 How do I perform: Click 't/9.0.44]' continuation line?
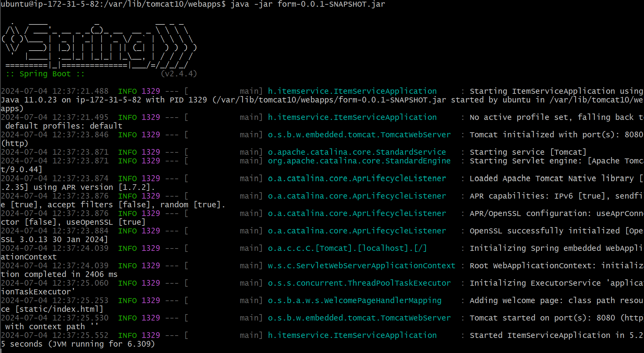(x=21, y=169)
